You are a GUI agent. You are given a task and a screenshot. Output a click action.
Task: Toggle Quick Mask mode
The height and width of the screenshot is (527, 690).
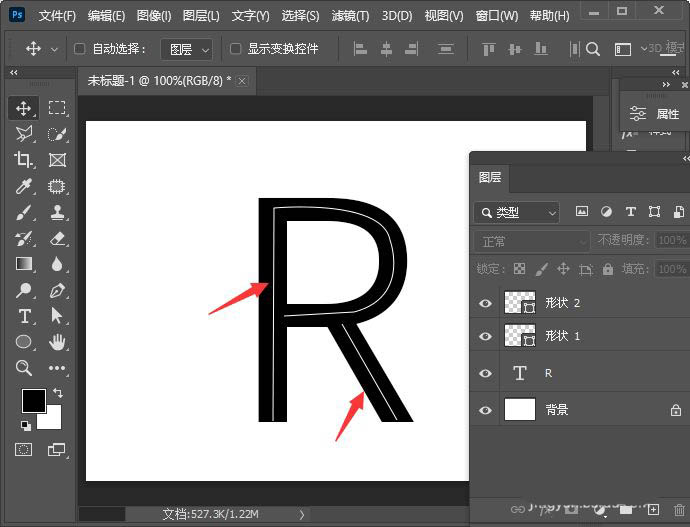[x=23, y=450]
